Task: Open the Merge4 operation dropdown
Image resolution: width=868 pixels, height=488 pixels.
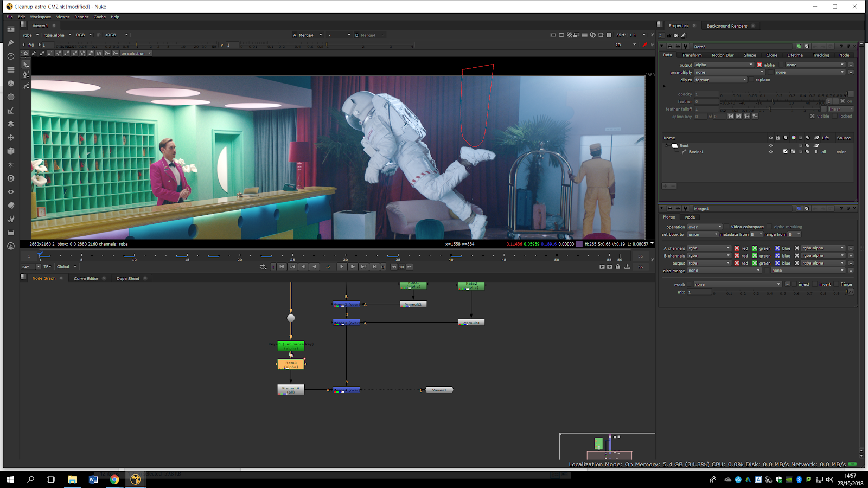Action: (705, 227)
